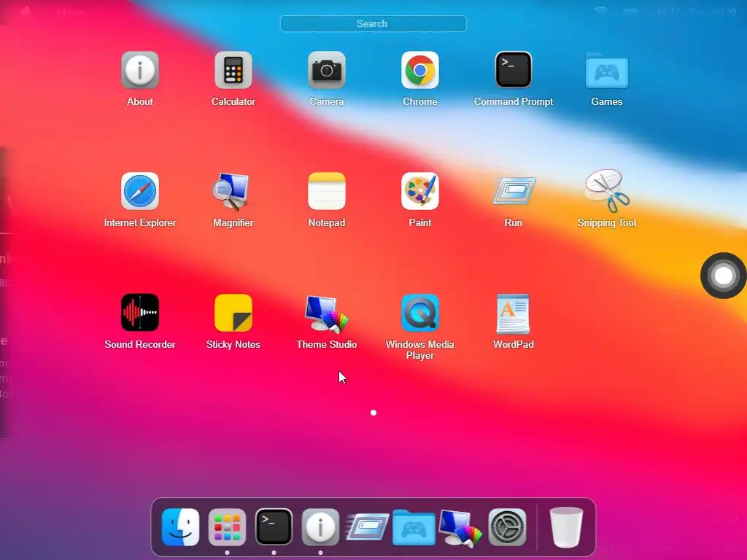The image size is (747, 560).
Task: Open the Trash in the dock
Action: 566,527
